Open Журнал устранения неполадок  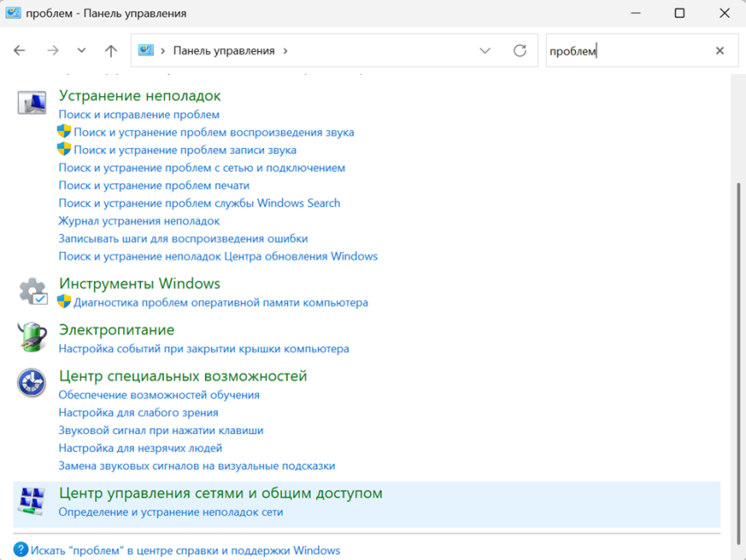coord(139,221)
